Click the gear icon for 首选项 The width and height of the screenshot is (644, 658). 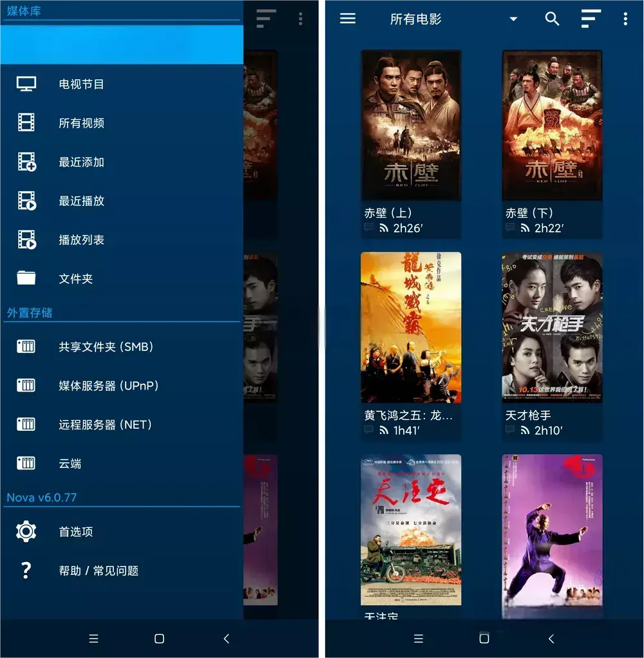click(x=26, y=532)
